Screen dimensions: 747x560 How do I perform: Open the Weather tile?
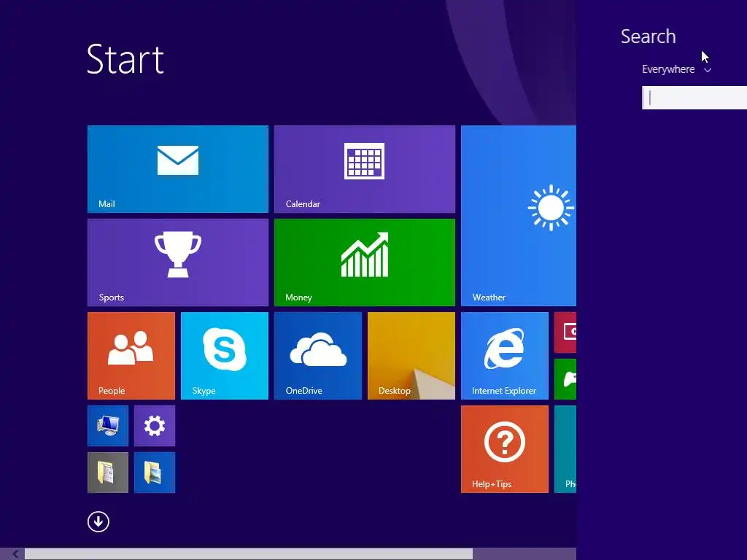[x=519, y=216]
